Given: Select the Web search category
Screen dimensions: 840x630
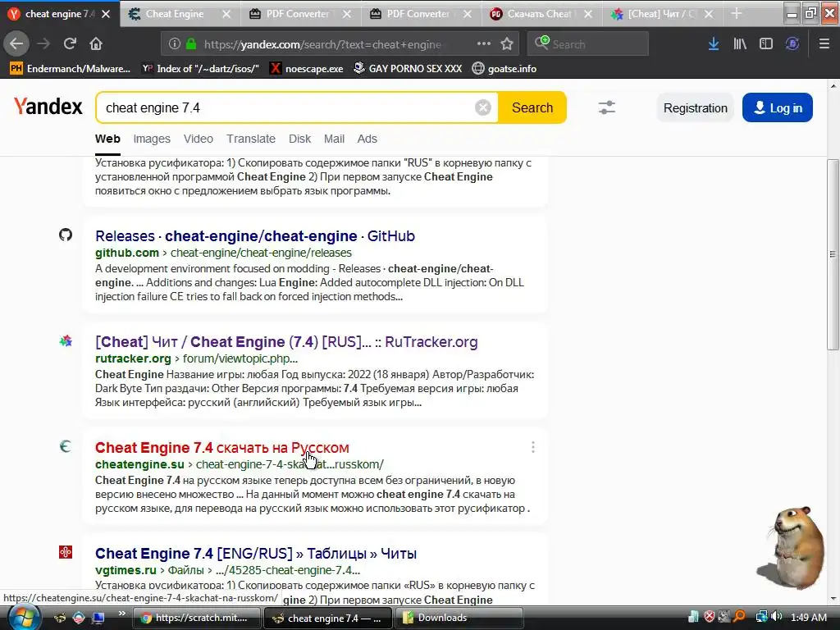Looking at the screenshot, I should click(107, 139).
